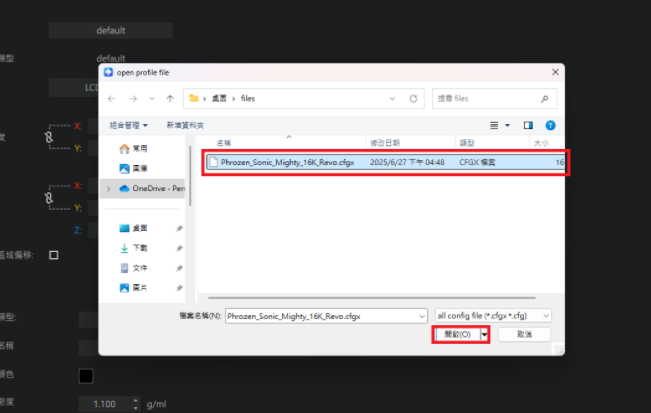The image size is (651, 413).
Task: Click the lower X/Y link-lock icon
Action: click(x=48, y=197)
